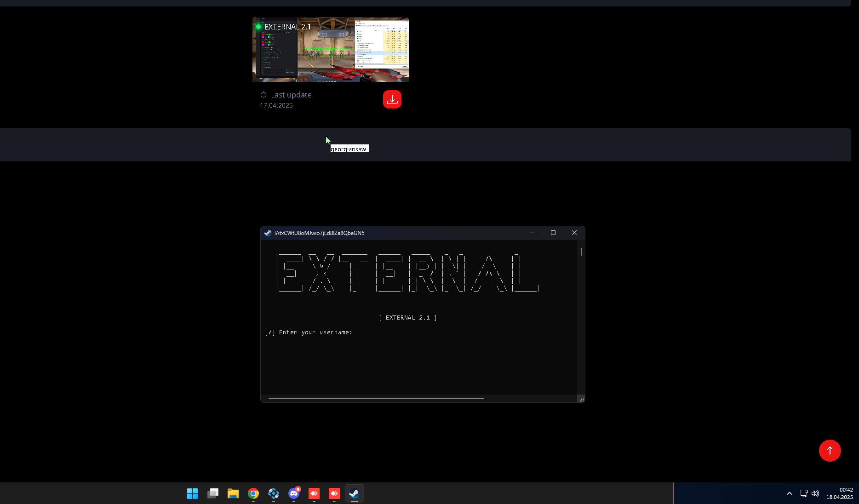Click the red scroll-to-top arrow button

click(830, 451)
